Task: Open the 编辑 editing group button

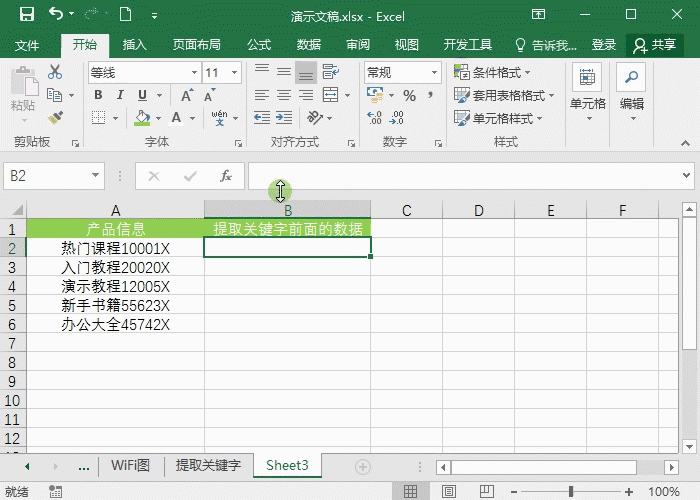Action: coord(632,94)
